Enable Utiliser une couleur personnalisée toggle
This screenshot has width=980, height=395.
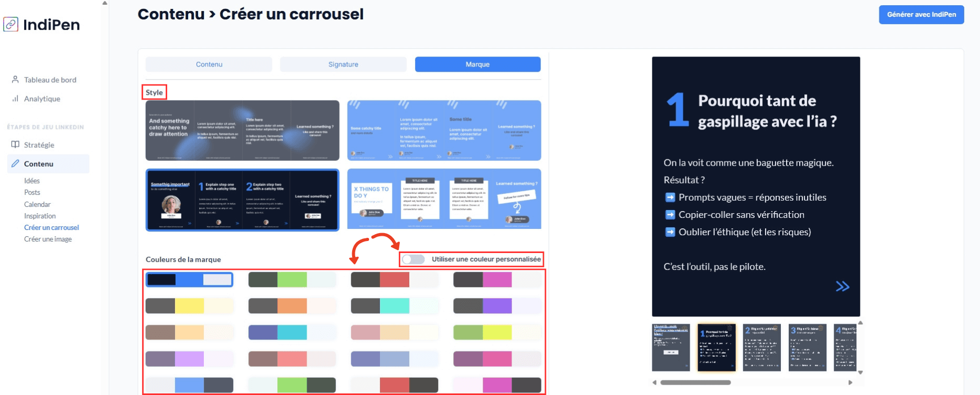(413, 259)
